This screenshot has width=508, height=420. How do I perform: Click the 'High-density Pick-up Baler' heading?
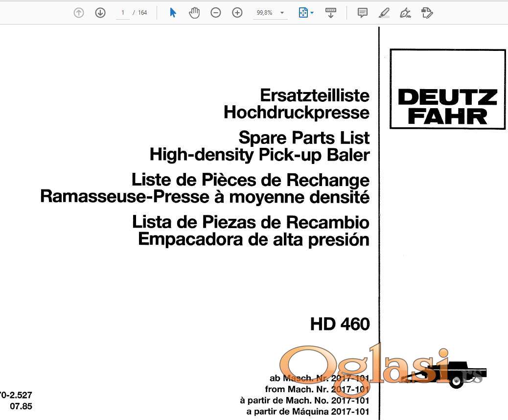260,155
